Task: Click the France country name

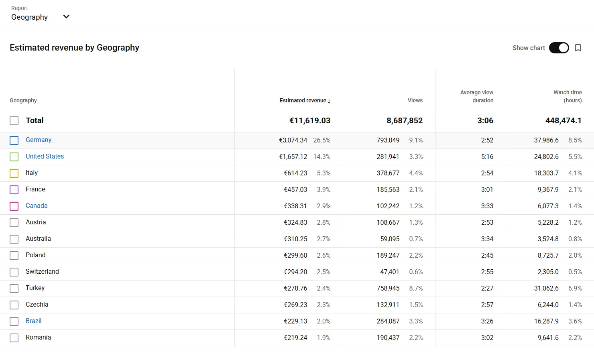Action: [x=35, y=189]
